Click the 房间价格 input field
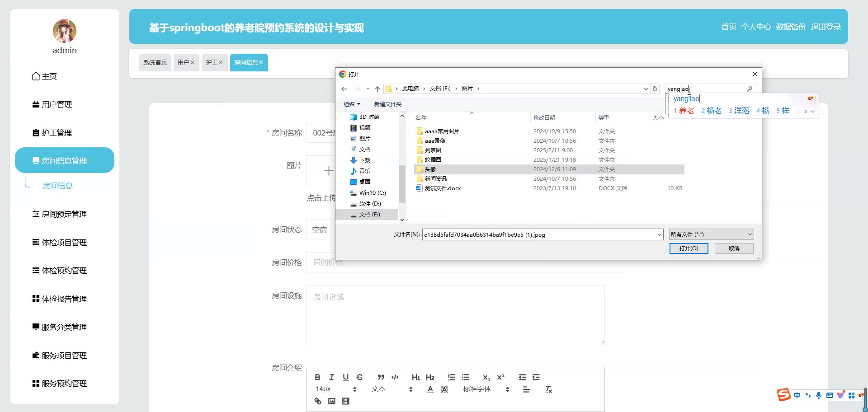This screenshot has height=412, width=868. (466, 263)
